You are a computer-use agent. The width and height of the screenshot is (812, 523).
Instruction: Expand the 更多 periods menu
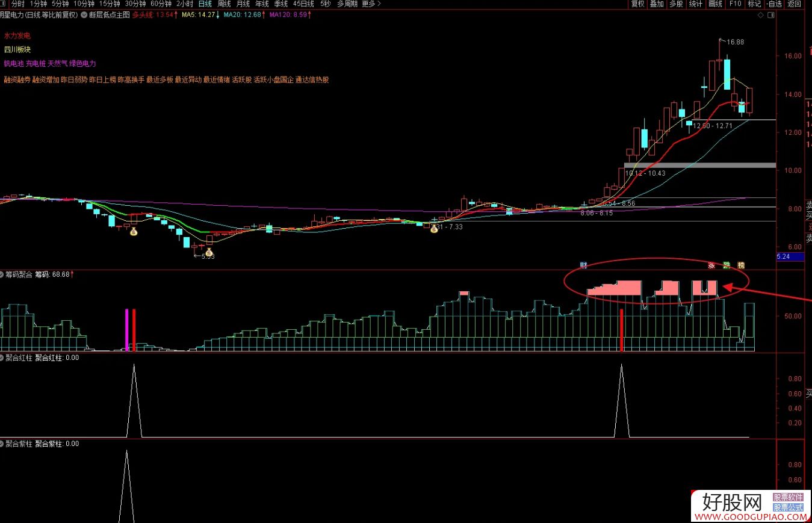[x=371, y=4]
